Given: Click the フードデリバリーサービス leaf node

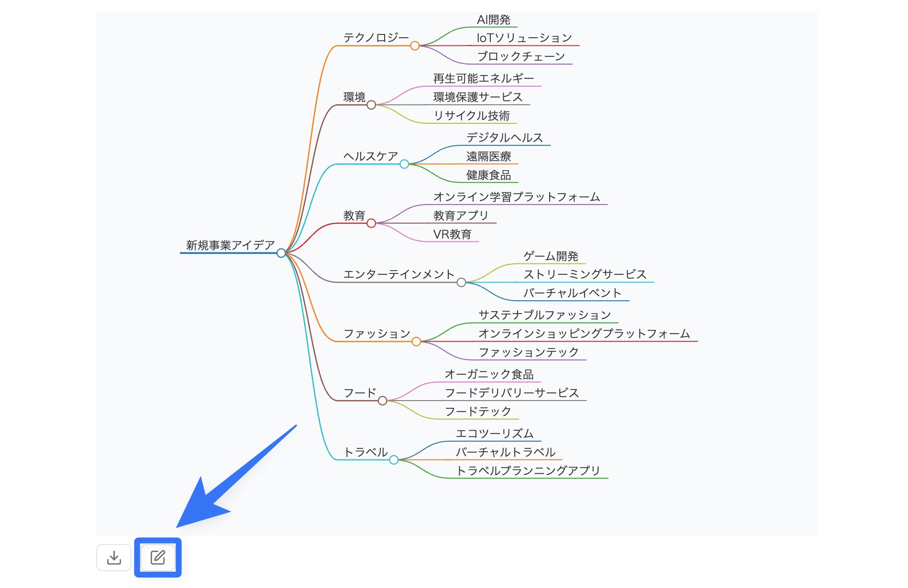Looking at the screenshot, I should [x=512, y=393].
